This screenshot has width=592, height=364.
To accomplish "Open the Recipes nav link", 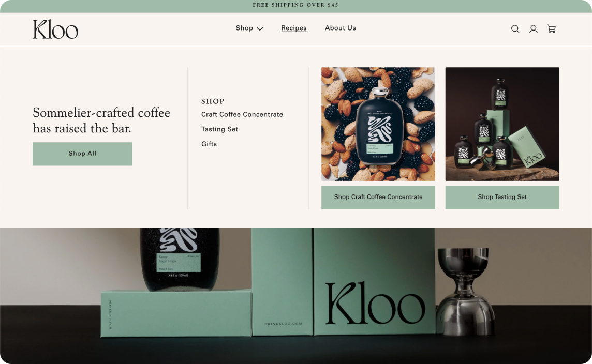I will [x=294, y=28].
